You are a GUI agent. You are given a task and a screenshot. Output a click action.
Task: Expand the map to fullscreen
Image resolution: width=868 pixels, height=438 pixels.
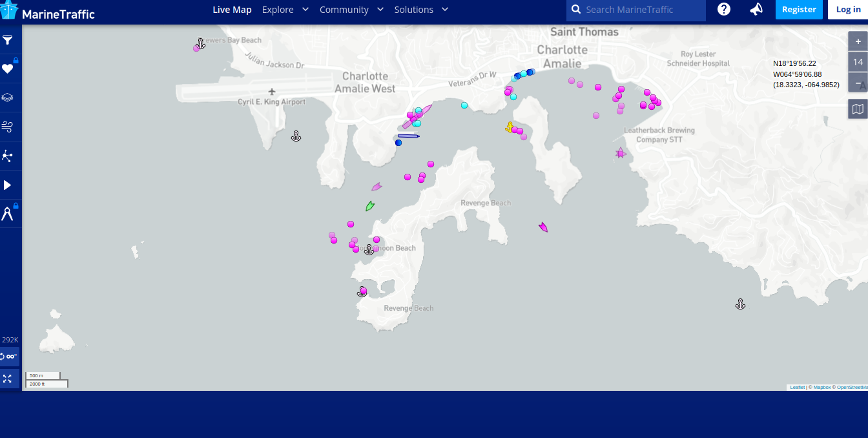click(8, 379)
